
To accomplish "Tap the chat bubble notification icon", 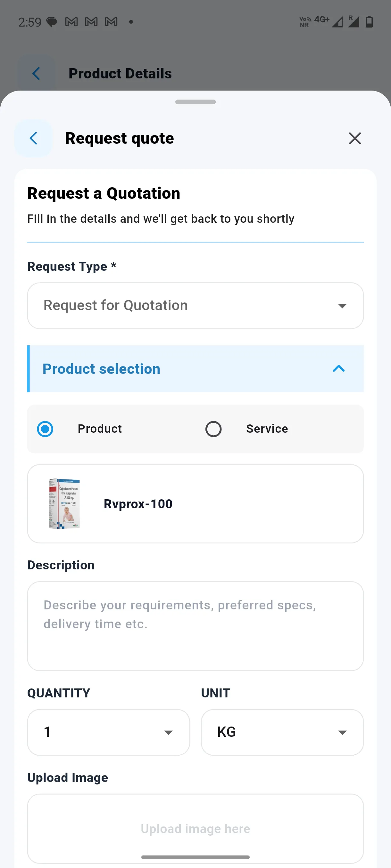I will pyautogui.click(x=51, y=22).
